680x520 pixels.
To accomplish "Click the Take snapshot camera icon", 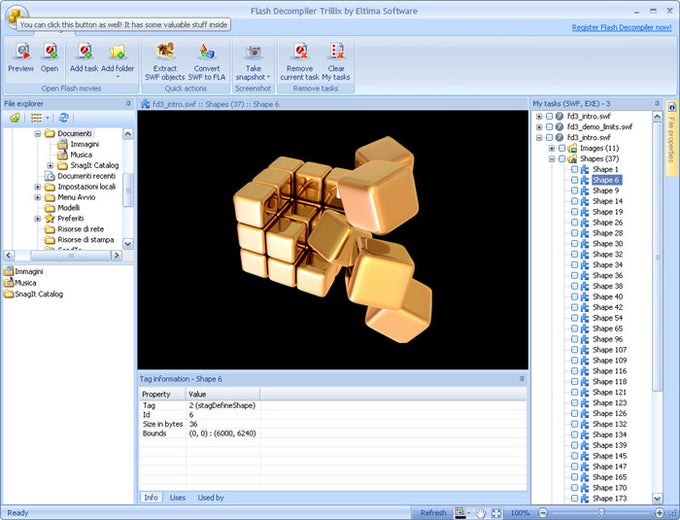I will coord(253,52).
